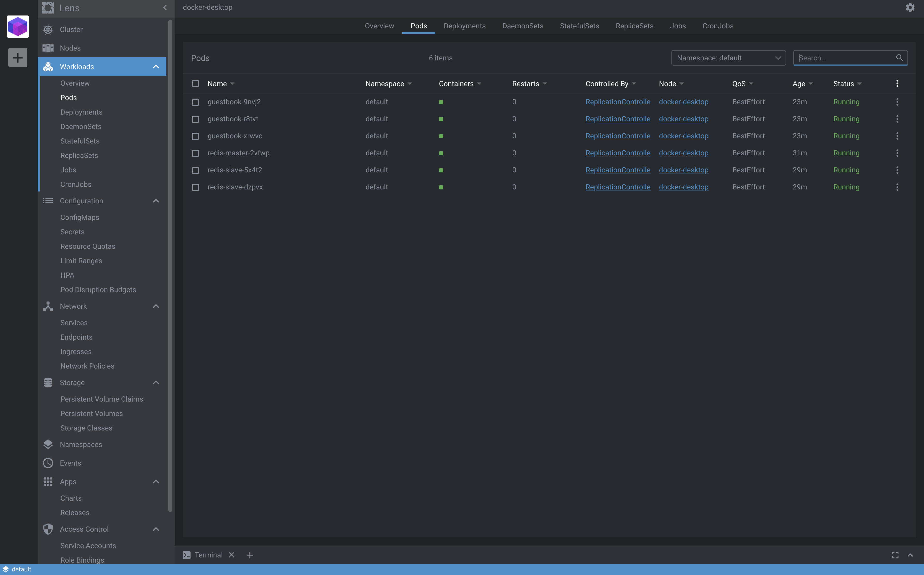Screen dimensions: 924x575
Task: Check the redis-slave-dzpvx row checkbox
Action: pyautogui.click(x=195, y=187)
